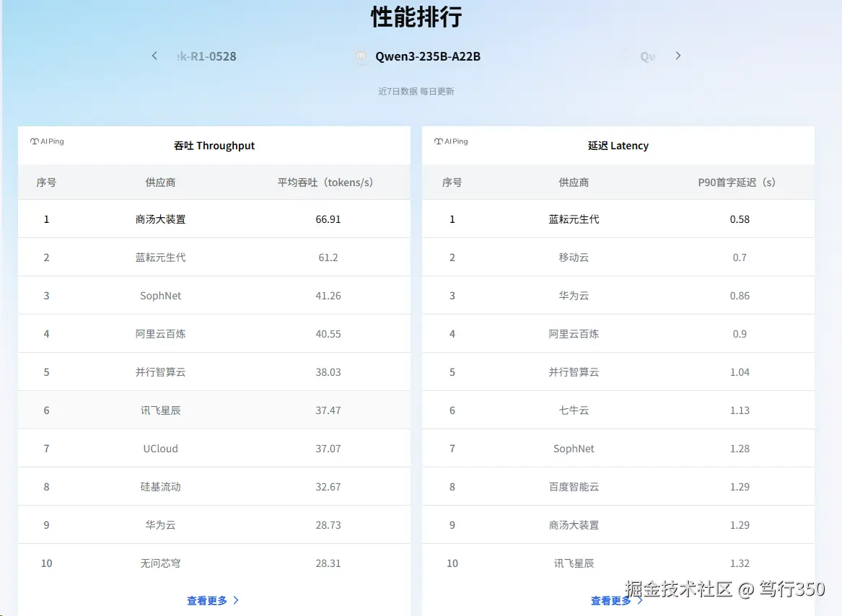Open 查看更多 link under Throughput table
The width and height of the screenshot is (842, 616).
pos(213,600)
